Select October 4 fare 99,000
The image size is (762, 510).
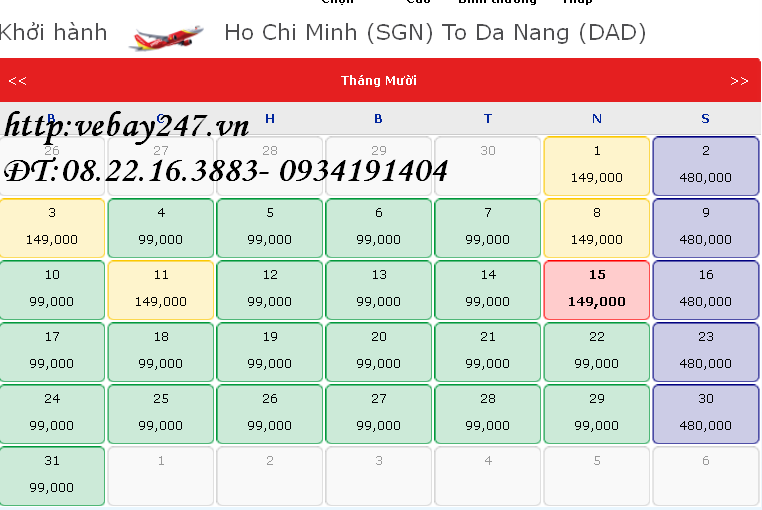(161, 227)
